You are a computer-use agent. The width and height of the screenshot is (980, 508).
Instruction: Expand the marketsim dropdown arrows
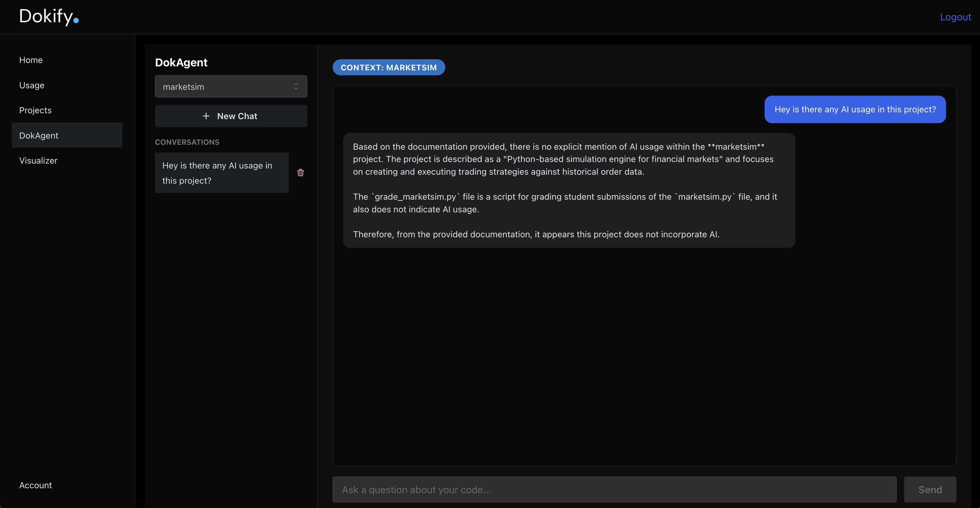296,87
